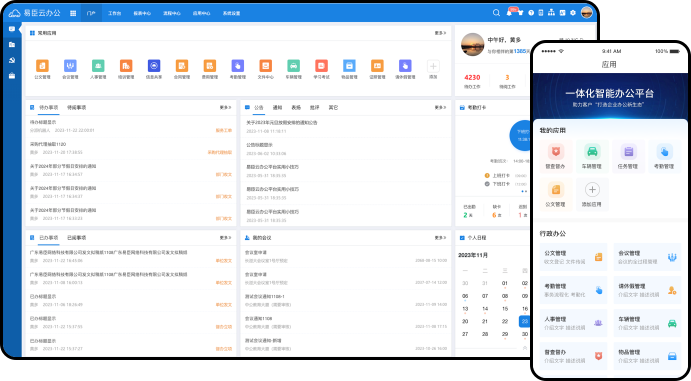Open the app grid launcher icon
Viewport: 691px width, 381px height.
[73, 13]
